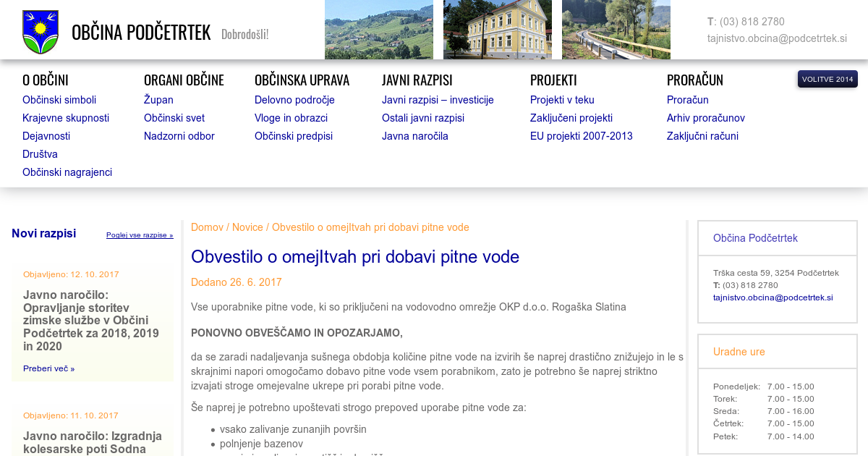Open Javna naročila in the menu

415,136
